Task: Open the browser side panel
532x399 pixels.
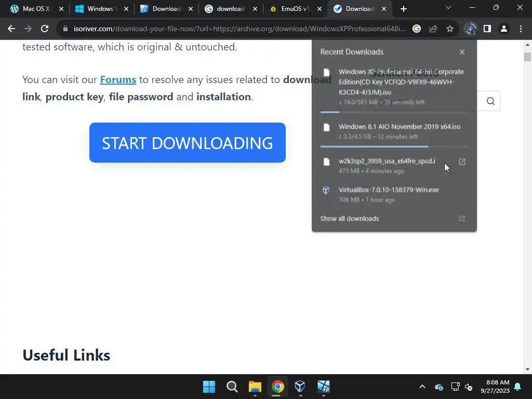Action: pos(487,29)
